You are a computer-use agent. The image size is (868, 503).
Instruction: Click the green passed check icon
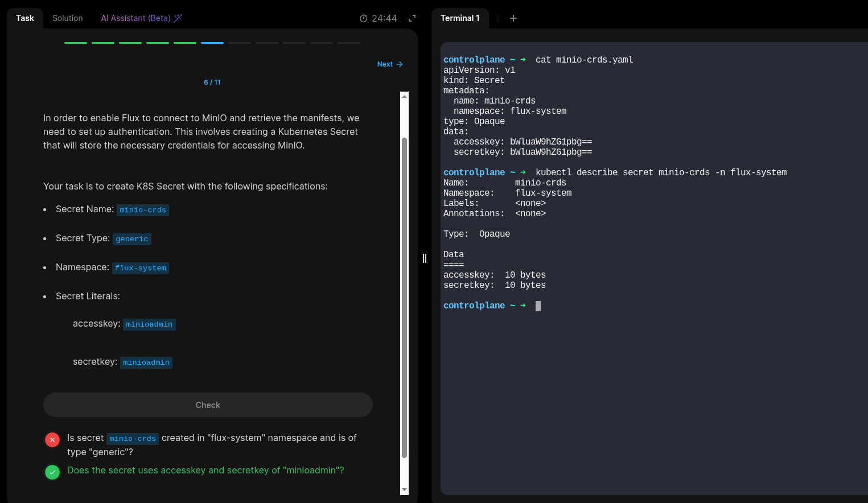coord(52,472)
